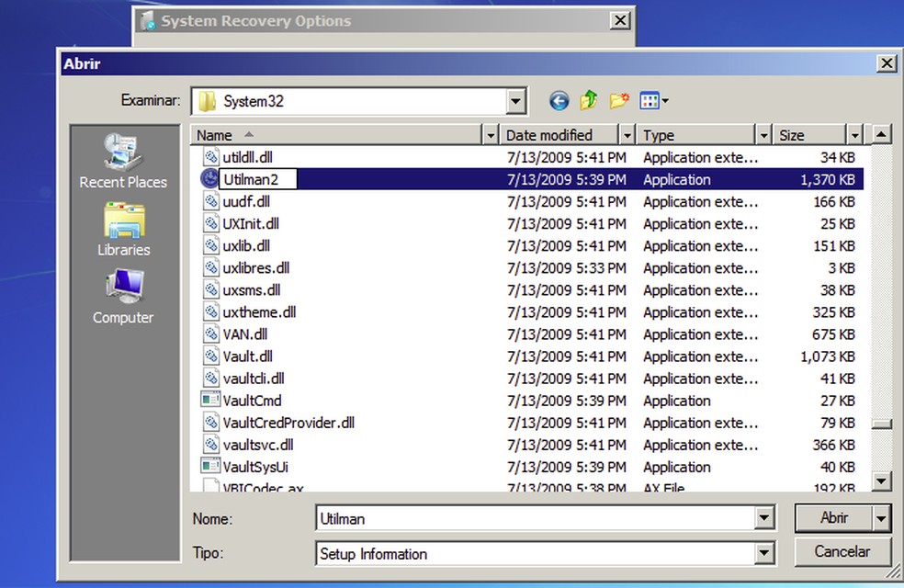Create a new folder

point(619,101)
